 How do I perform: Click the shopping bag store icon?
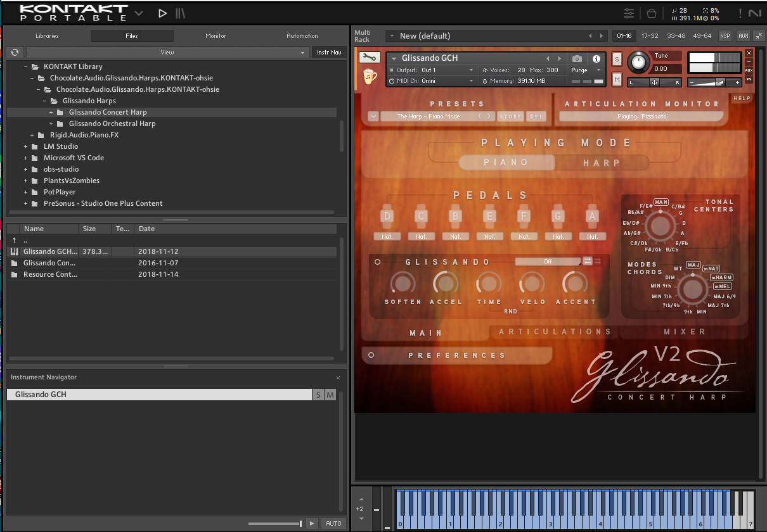(651, 13)
